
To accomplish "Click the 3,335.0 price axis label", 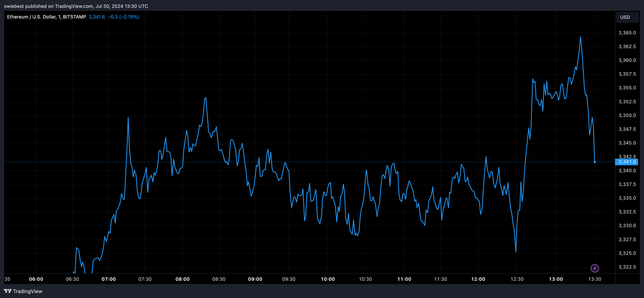I will pyautogui.click(x=627, y=198).
